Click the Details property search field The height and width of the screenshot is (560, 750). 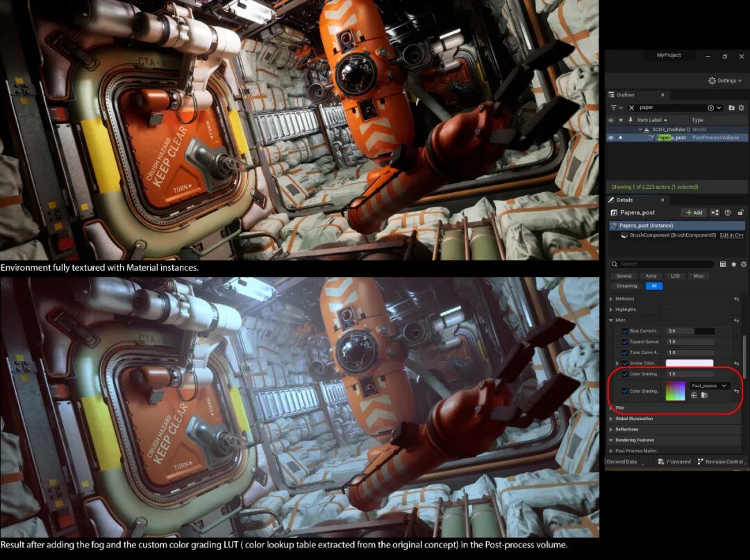click(x=662, y=264)
